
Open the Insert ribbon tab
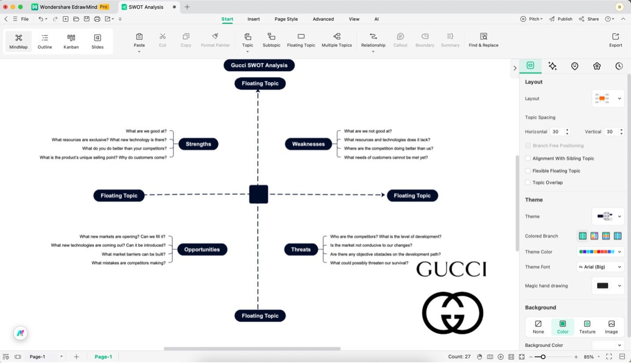(254, 19)
